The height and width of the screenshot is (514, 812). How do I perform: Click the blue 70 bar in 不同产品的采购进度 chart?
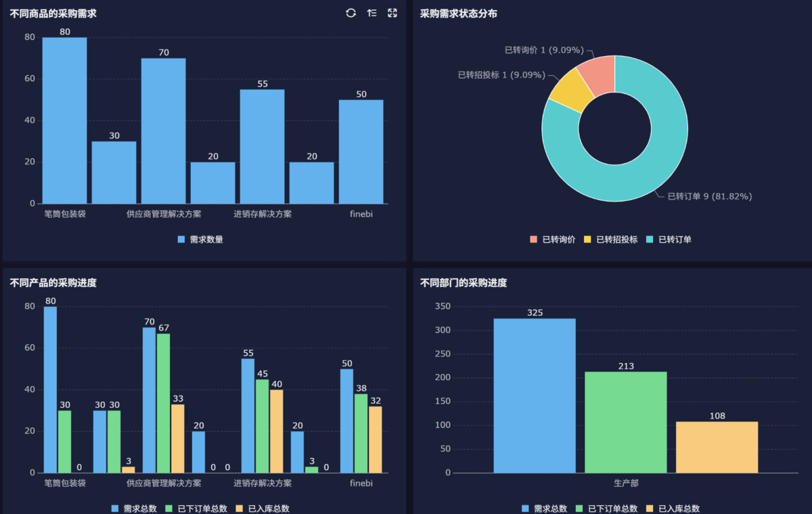coord(149,400)
